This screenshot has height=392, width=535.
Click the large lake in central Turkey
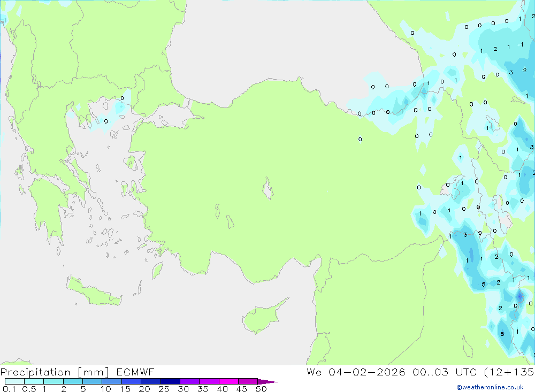267,189
